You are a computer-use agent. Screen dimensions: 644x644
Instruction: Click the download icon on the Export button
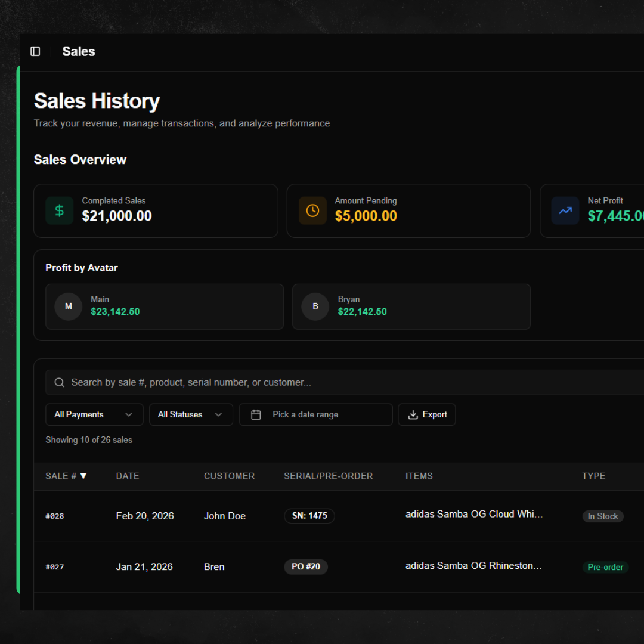click(413, 414)
